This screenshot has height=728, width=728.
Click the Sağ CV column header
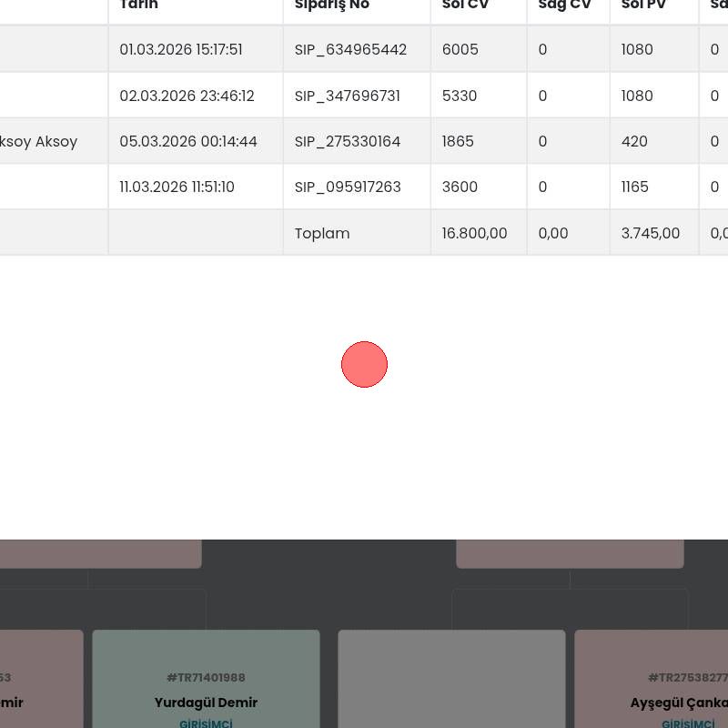click(564, 5)
